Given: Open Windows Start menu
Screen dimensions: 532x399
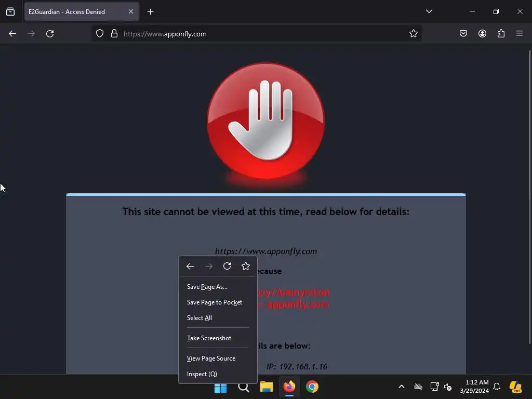Looking at the screenshot, I should click(x=220, y=387).
